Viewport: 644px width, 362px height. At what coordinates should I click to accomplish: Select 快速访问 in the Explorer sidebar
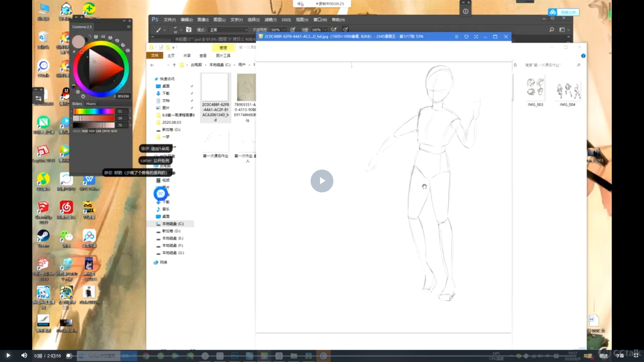click(x=167, y=79)
